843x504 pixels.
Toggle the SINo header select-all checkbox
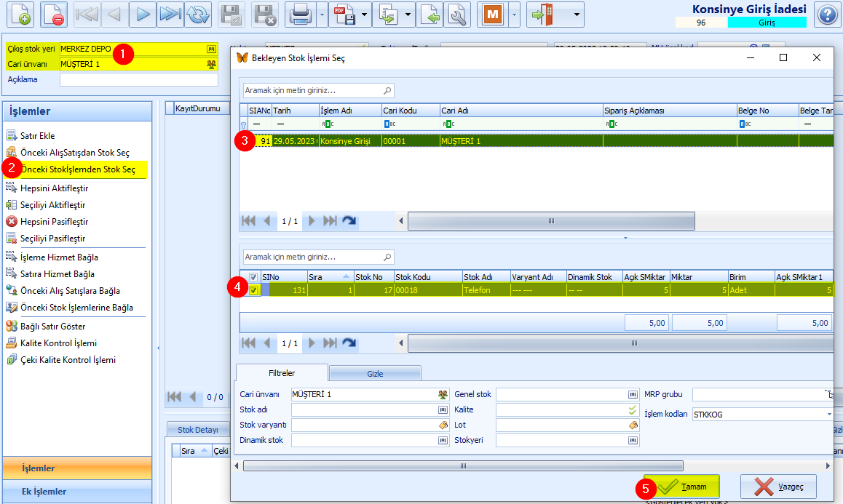(253, 277)
